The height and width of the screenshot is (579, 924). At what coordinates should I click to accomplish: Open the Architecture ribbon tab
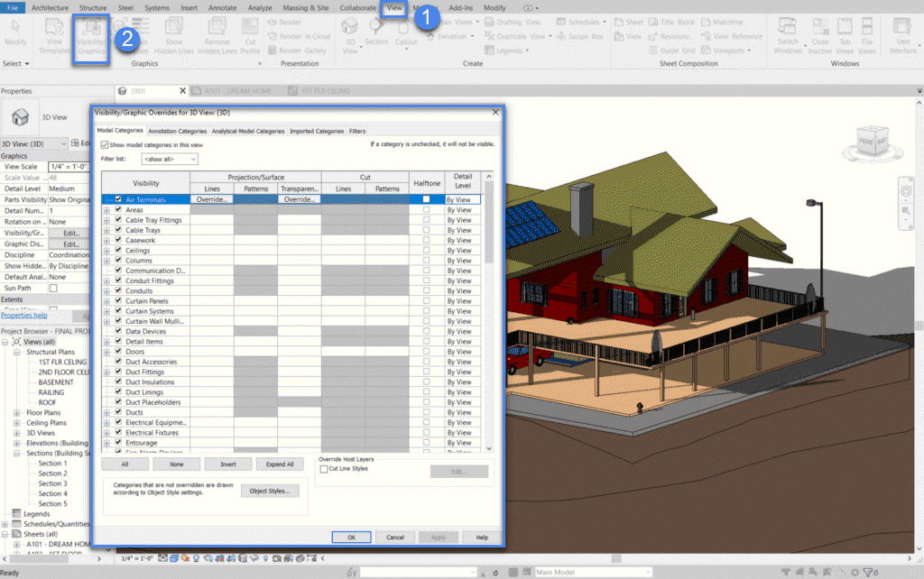[49, 7]
